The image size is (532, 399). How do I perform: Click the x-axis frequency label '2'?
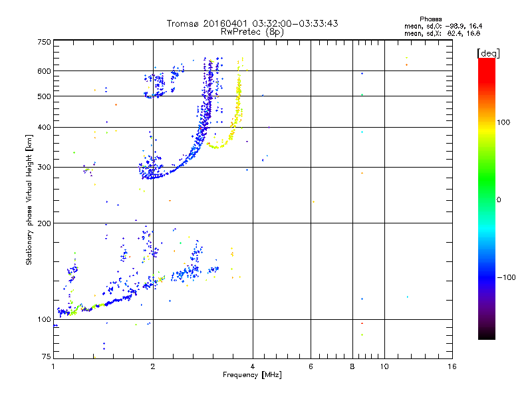click(153, 366)
